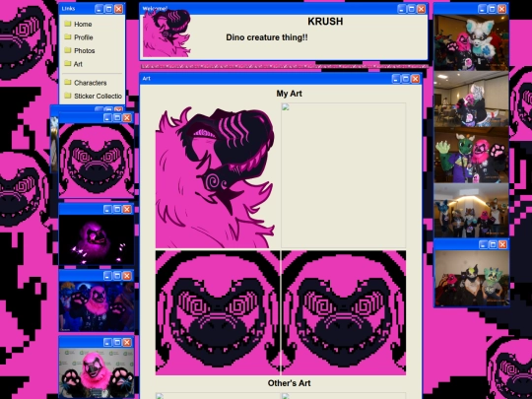Image resolution: width=532 pixels, height=399 pixels.
Task: Close the glowing purple photo window
Action: 126,209
